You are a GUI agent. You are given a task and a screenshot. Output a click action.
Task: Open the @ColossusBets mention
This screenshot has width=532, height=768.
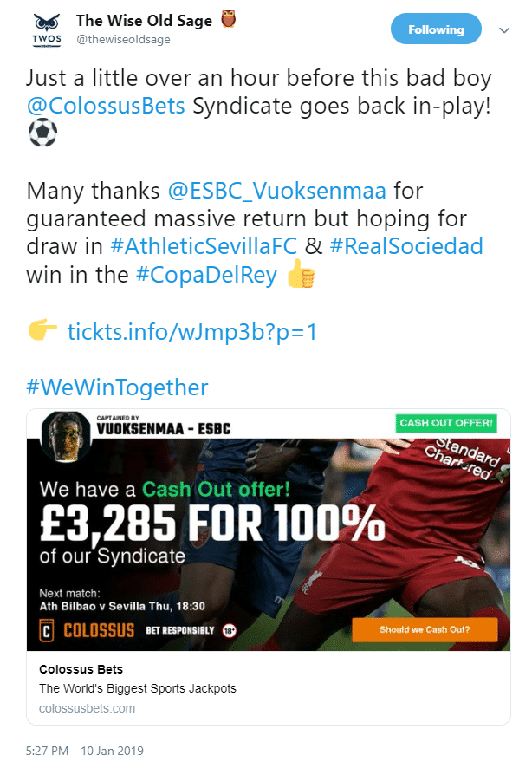106,106
